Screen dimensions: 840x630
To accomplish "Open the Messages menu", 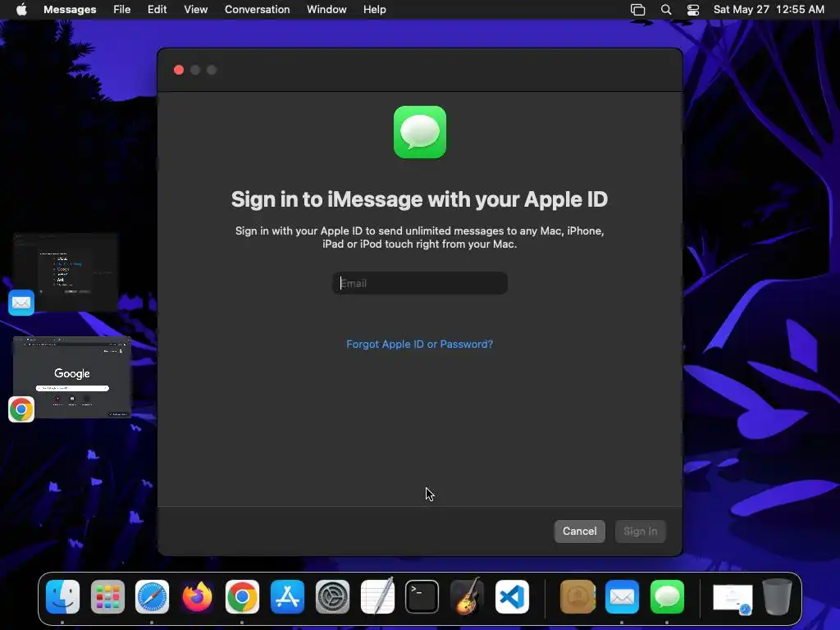I will 70,10.
